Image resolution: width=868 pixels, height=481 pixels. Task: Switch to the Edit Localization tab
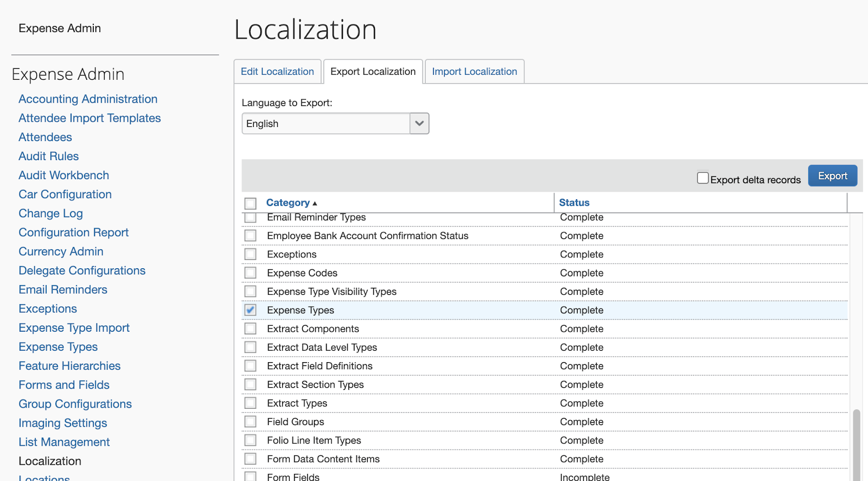277,72
